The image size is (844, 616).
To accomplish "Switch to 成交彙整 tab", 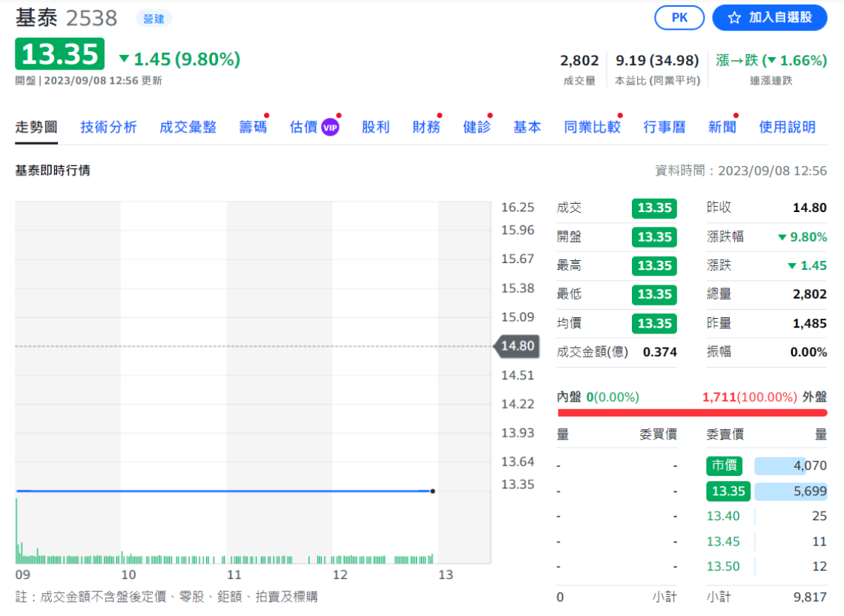I will pos(188,127).
